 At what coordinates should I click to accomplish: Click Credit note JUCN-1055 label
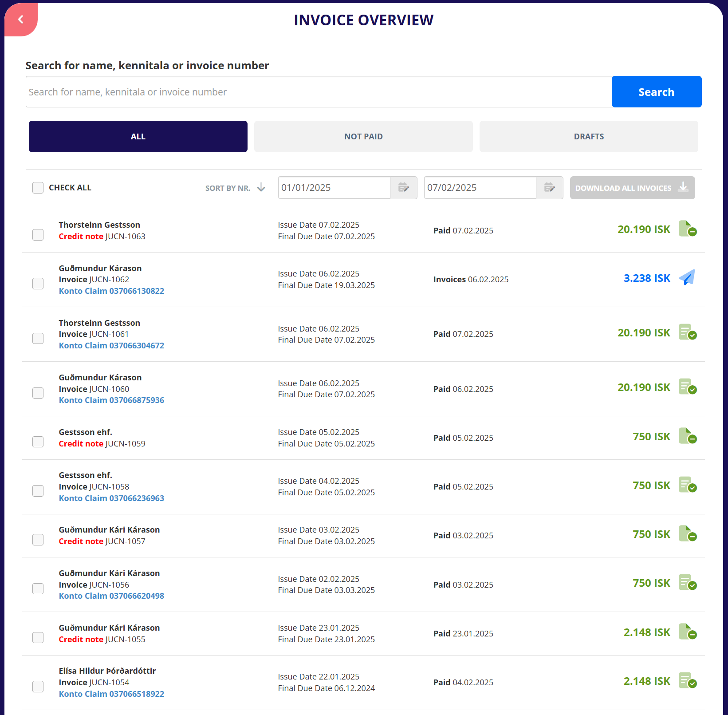pyautogui.click(x=102, y=640)
